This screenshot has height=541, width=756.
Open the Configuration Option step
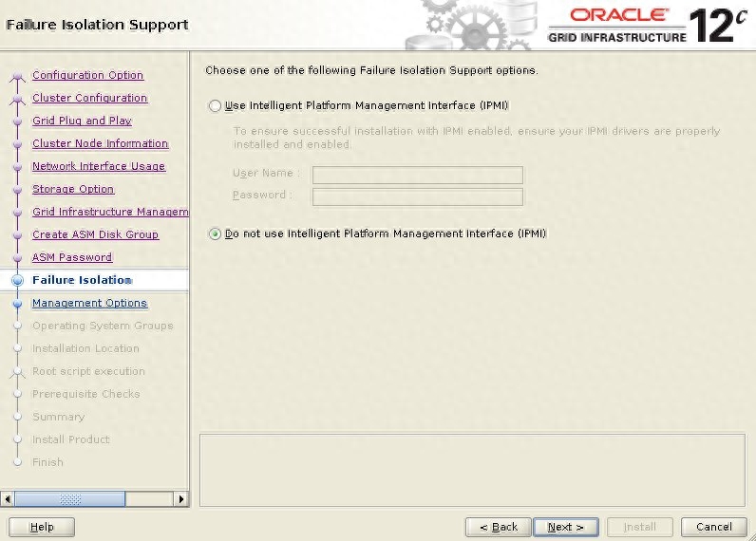point(87,75)
